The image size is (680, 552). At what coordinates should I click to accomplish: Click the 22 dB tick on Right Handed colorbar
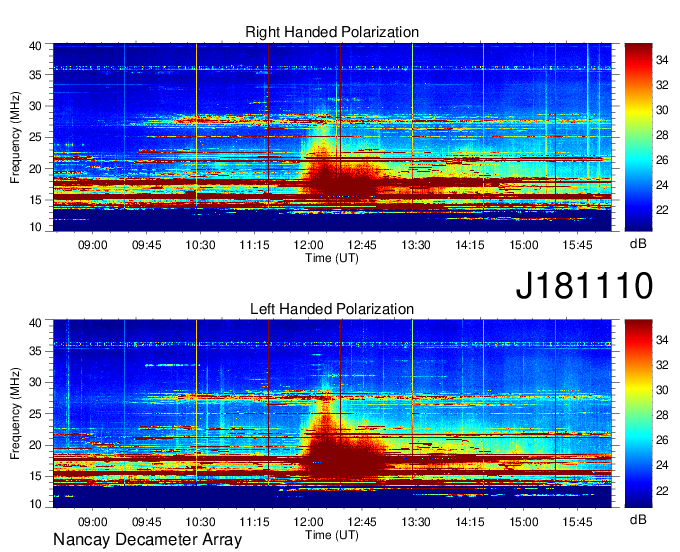662,210
